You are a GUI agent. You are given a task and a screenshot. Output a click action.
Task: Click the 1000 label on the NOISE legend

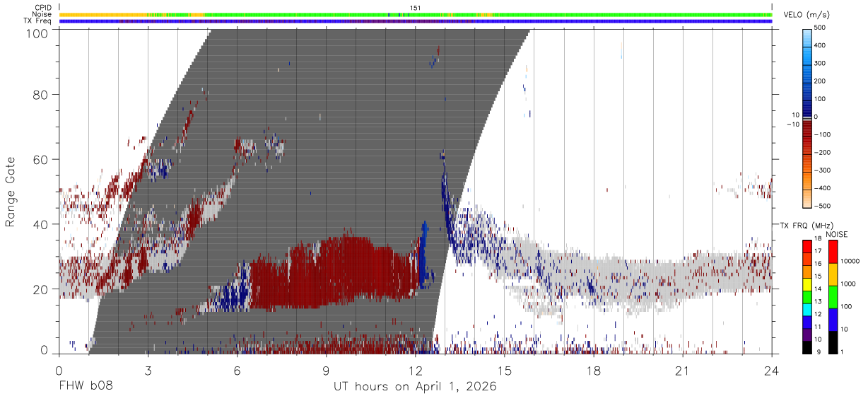pos(847,284)
